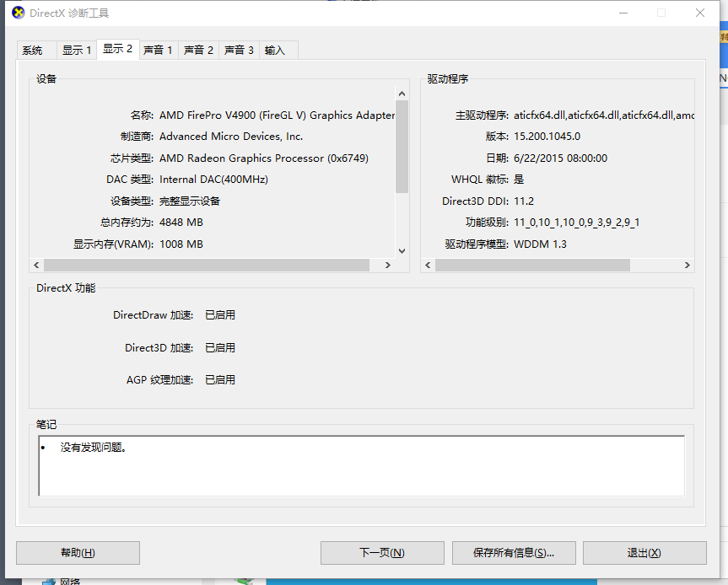The height and width of the screenshot is (585, 728).
Task: Exit using the 退出(X) button
Action: pos(644,552)
